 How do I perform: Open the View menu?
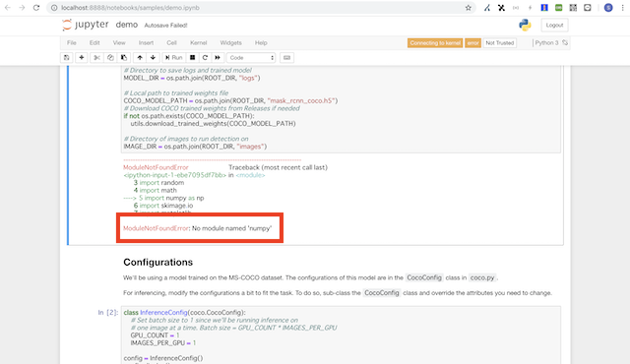pyautogui.click(x=119, y=43)
